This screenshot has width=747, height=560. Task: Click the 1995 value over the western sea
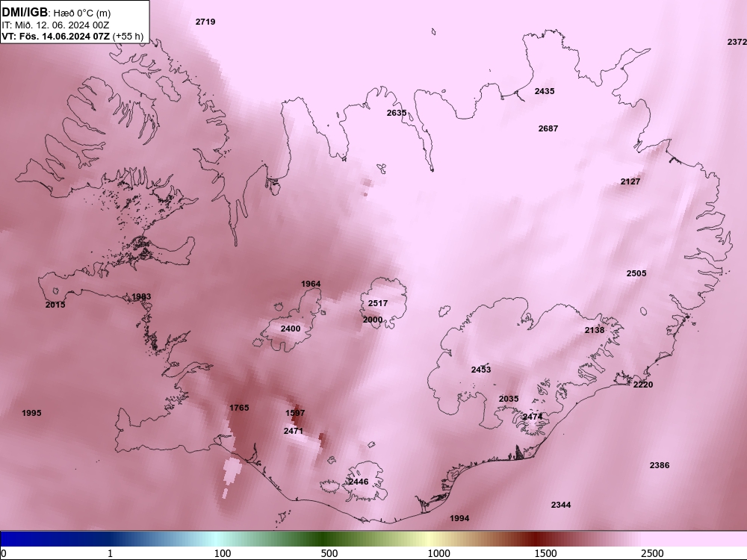pos(31,413)
